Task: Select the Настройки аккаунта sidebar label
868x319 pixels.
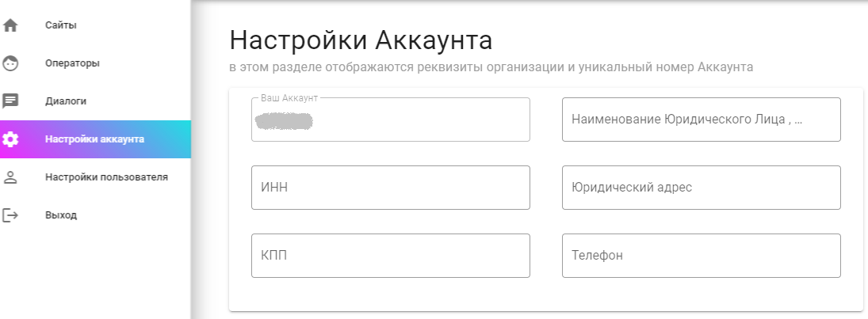Action: 94,139
